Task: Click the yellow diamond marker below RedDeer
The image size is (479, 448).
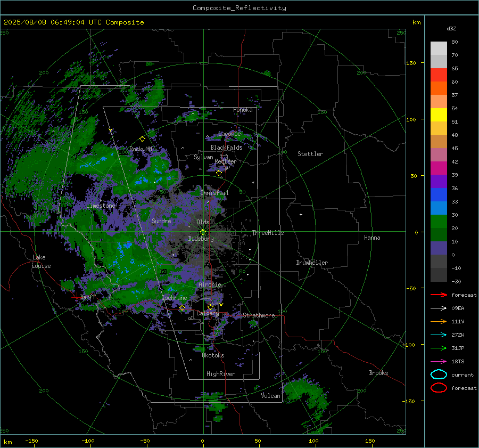Action: (219, 173)
